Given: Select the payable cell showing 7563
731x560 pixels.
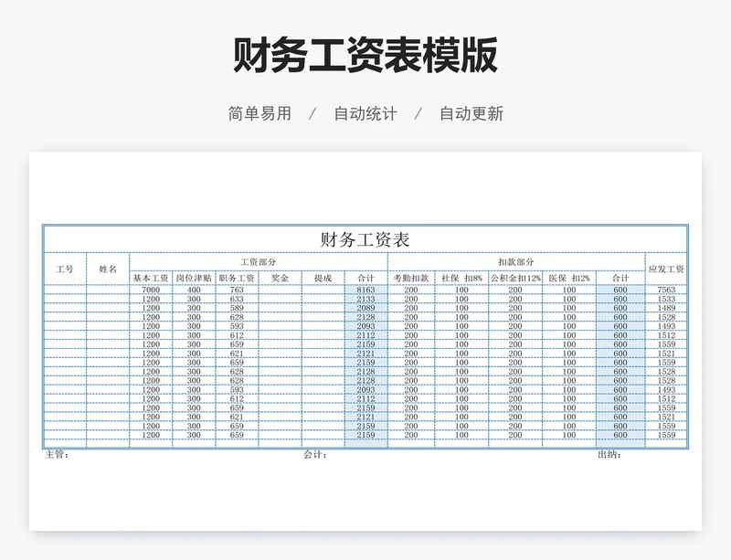Looking at the screenshot, I should point(666,290).
